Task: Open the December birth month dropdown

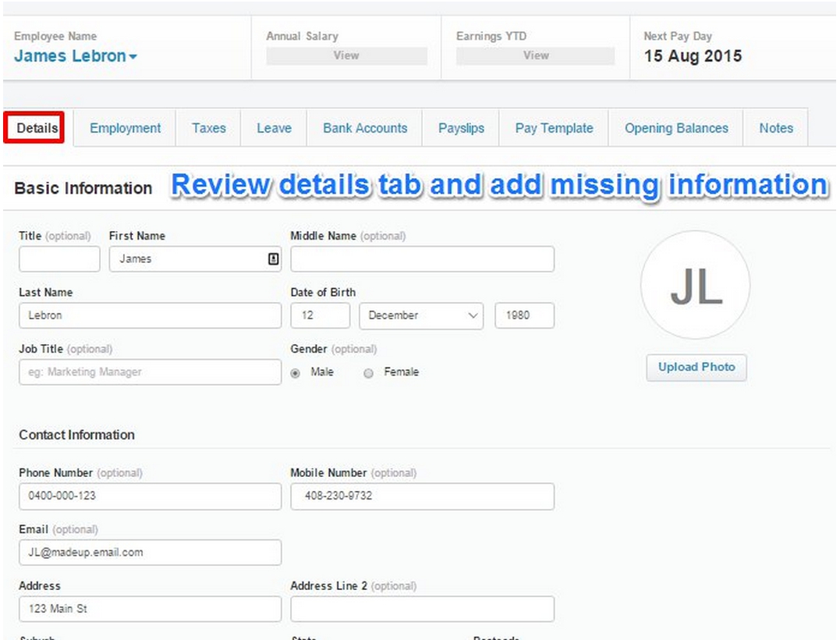Action: [x=422, y=315]
